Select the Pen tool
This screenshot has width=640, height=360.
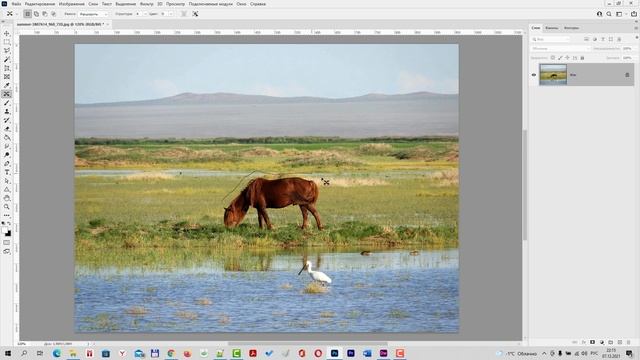(x=7, y=163)
